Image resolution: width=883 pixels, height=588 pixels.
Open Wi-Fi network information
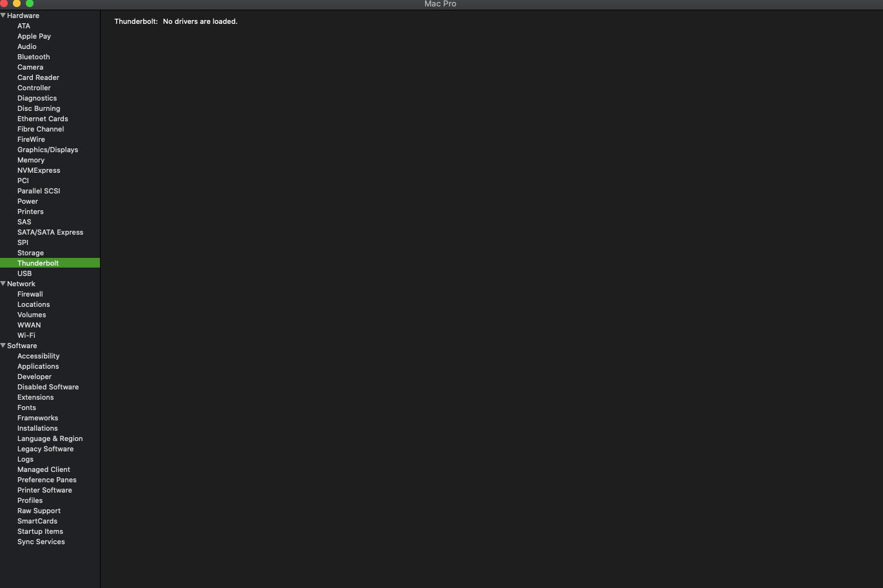point(26,335)
